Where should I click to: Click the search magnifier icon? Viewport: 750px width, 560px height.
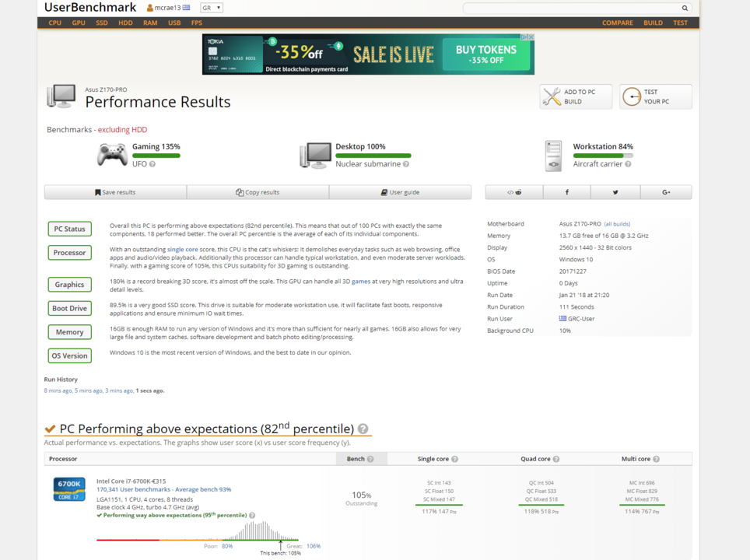[x=685, y=8]
